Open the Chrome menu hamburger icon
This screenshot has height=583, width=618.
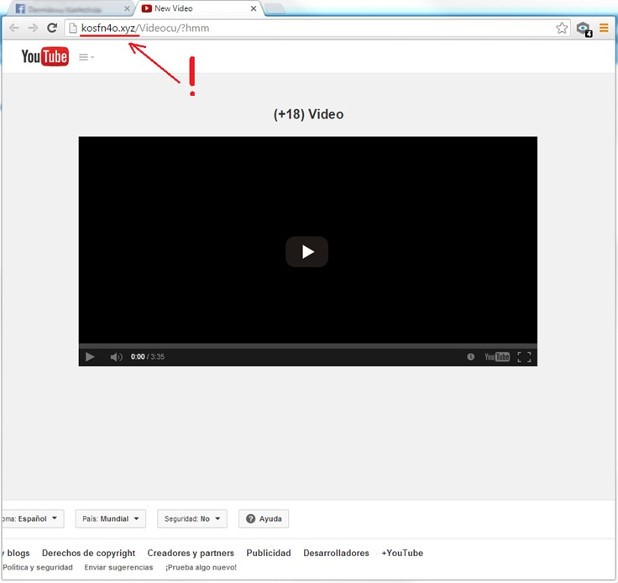click(x=604, y=28)
